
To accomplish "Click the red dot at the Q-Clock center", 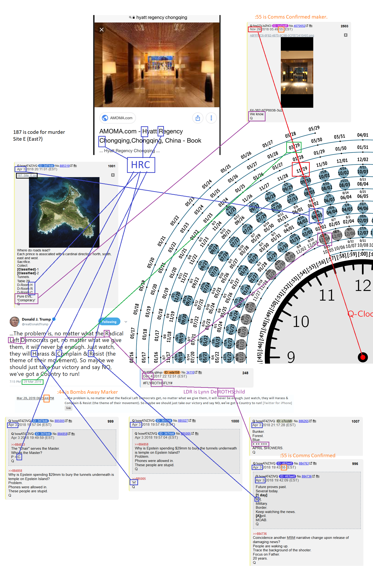I will [363, 358].
